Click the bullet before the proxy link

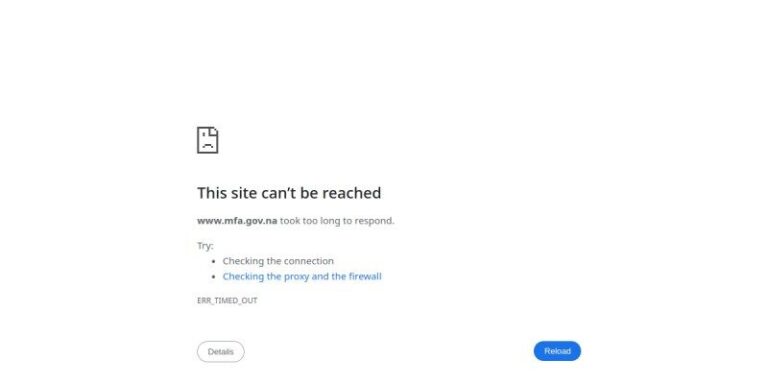pos(213,277)
